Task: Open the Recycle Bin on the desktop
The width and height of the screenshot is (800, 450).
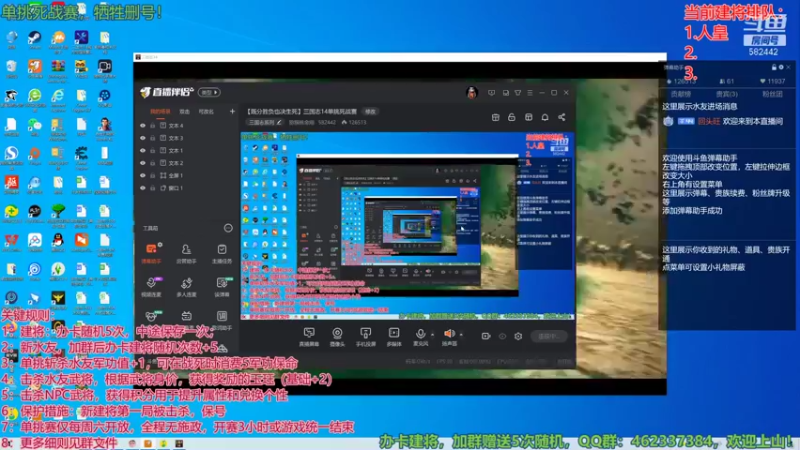Action: tap(11, 68)
